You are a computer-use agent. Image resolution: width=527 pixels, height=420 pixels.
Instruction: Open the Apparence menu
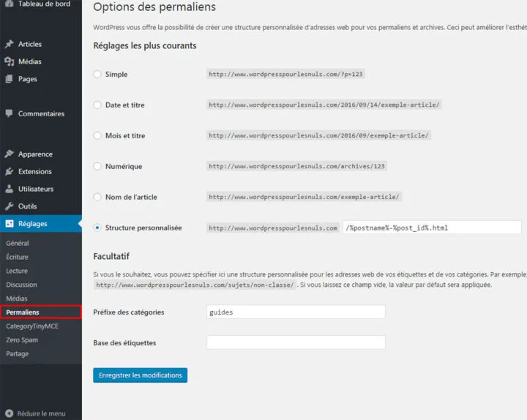point(35,154)
